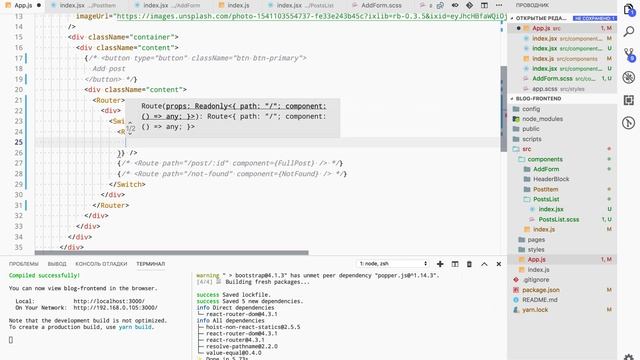Switch to index.jsx ../AddForm editor tab
The image size is (640, 360).
tap(171, 5)
